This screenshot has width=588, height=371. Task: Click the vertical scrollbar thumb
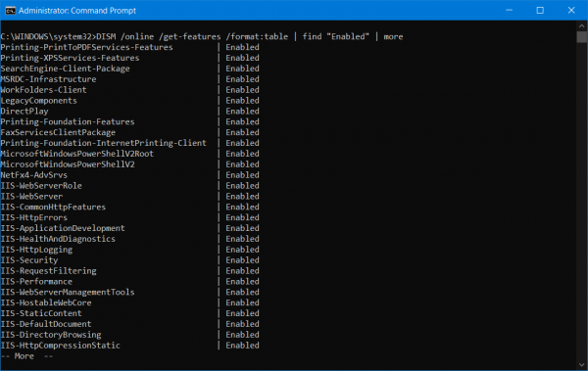[581, 37]
